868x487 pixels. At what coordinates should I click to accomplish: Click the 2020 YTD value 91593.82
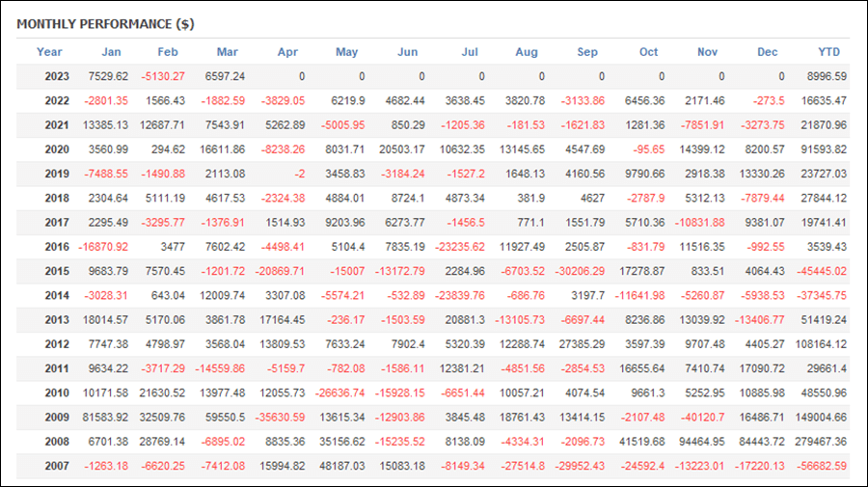pyautogui.click(x=824, y=149)
